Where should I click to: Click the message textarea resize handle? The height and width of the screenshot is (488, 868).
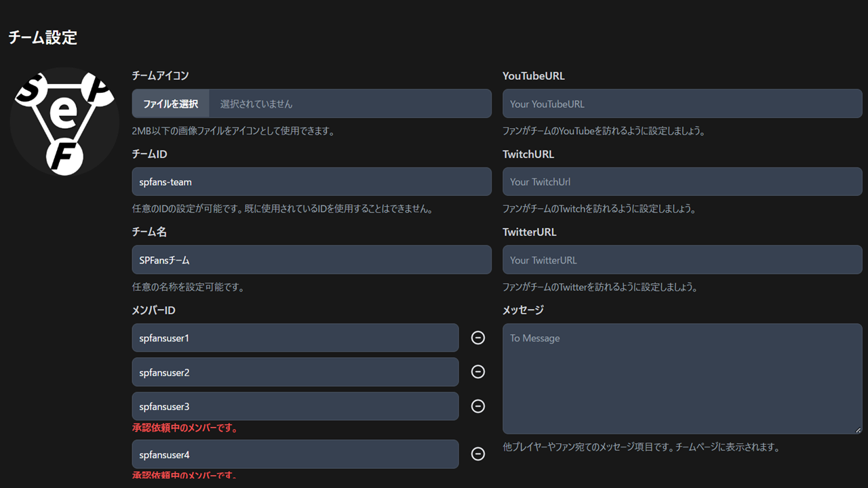tap(858, 430)
